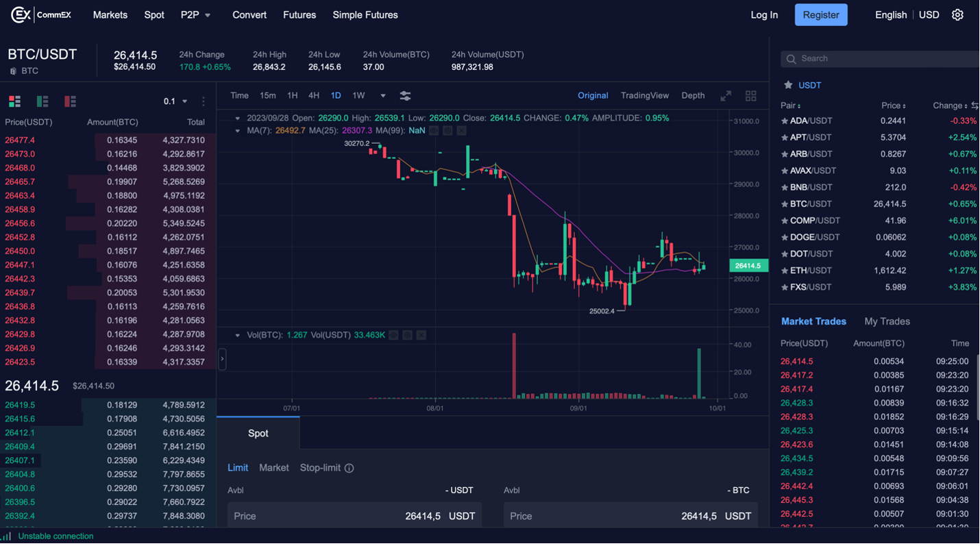
Task: Favorite the AVAX/USDT pair star
Action: click(785, 171)
